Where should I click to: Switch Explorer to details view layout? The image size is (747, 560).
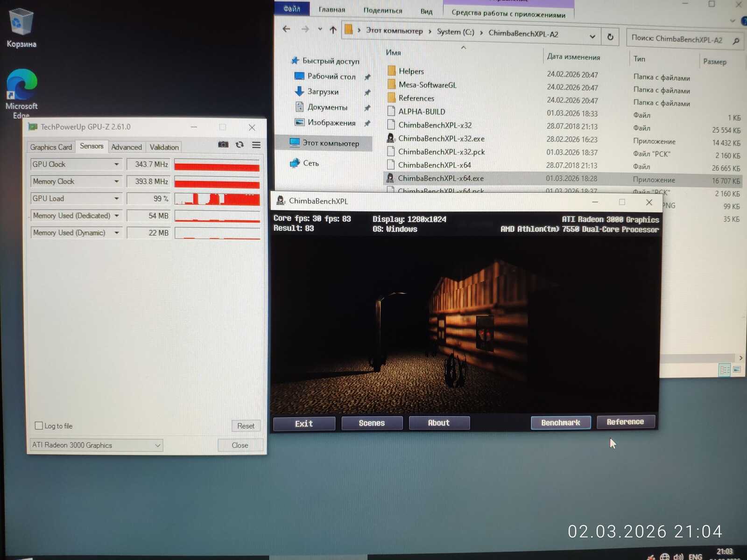725,370
